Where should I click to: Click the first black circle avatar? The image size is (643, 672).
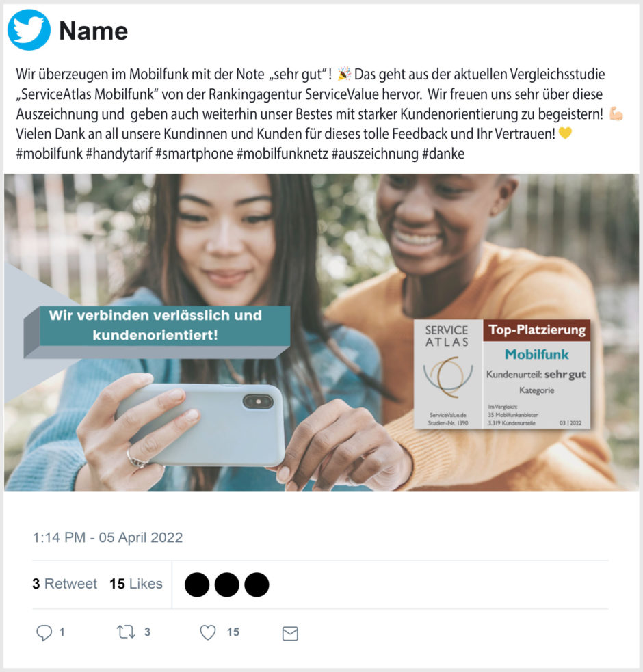(197, 584)
